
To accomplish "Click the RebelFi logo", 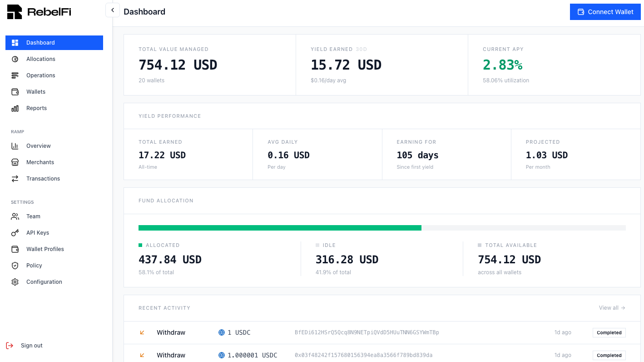I will click(39, 12).
